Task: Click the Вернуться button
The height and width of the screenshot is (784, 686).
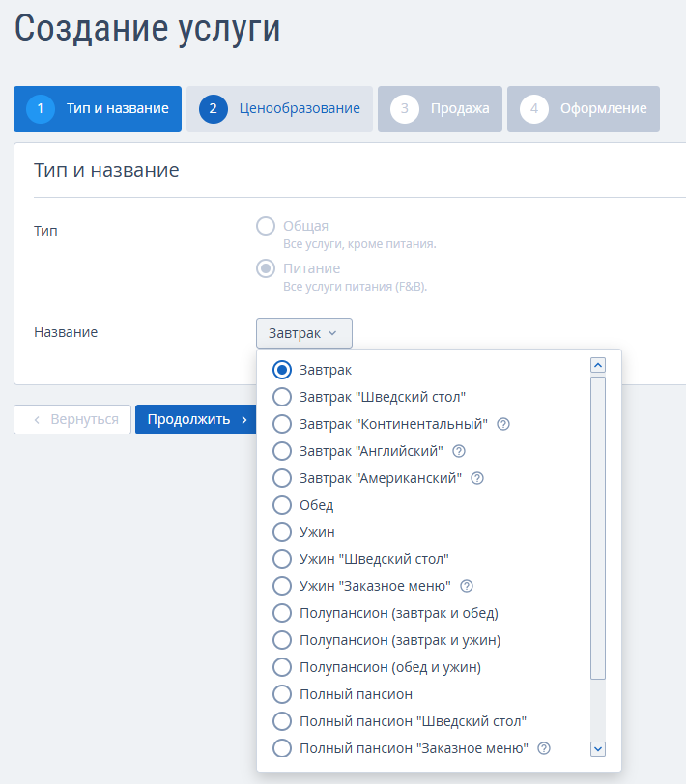Action: tap(72, 419)
